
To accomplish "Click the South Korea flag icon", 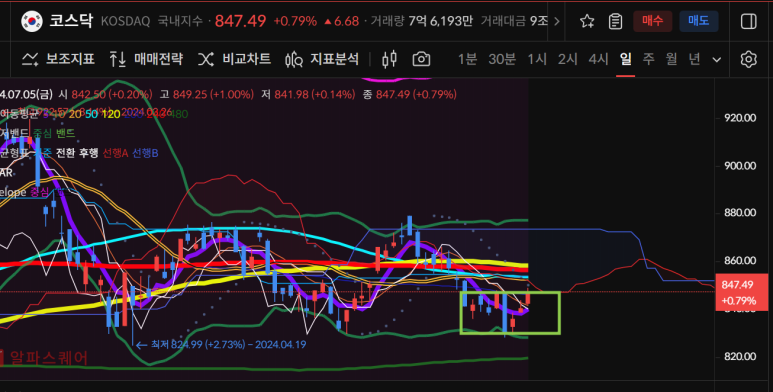I will tap(32, 21).
